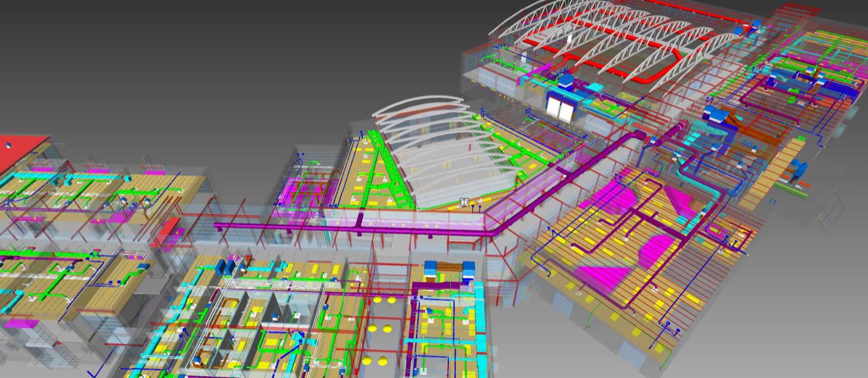Select the white double-panel unit on the upper roof
The width and height of the screenshot is (868, 378).
(560, 110)
